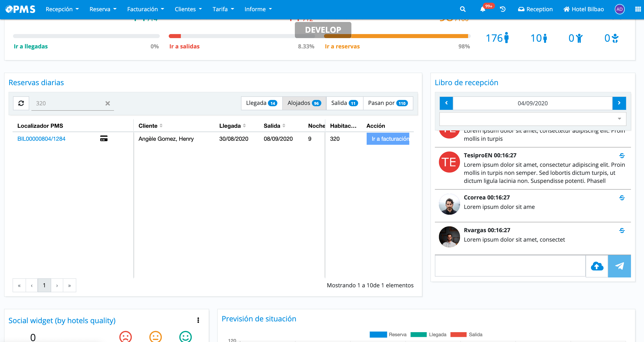The height and width of the screenshot is (342, 644).
Task: Switch to Pasan por 110 tab
Action: [x=388, y=103]
